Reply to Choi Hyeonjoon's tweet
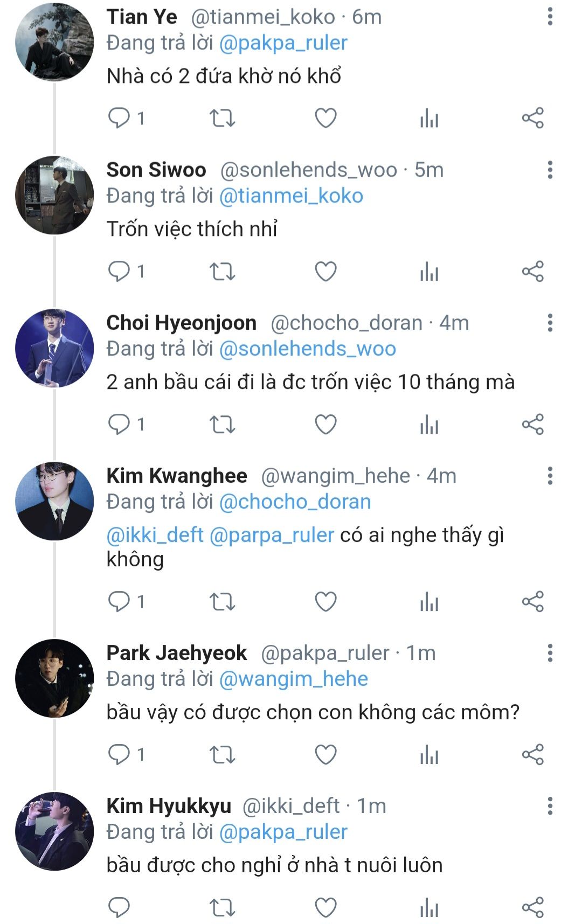This screenshot has width=582, height=924. 119,424
